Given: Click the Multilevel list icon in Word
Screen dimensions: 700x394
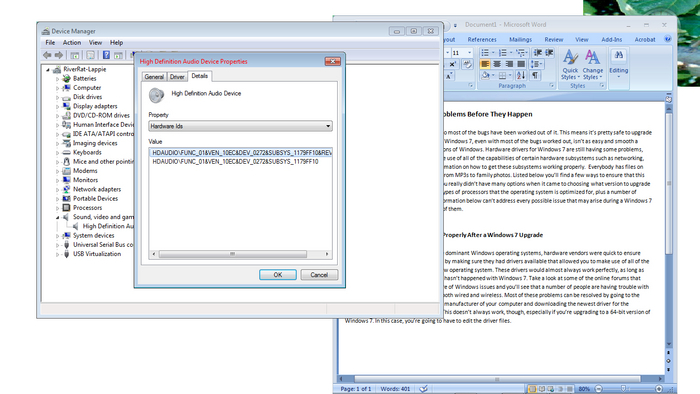Looking at the screenshot, I should point(520,53).
